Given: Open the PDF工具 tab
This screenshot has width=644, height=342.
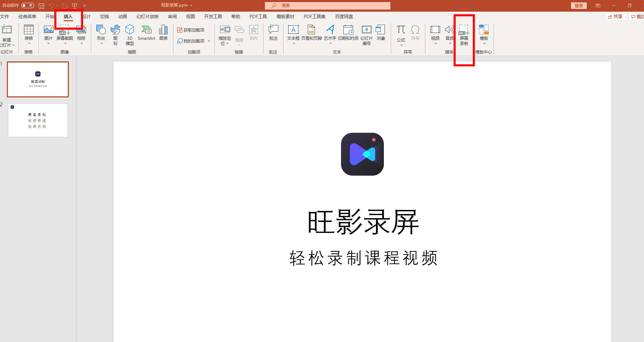Looking at the screenshot, I should coord(258,16).
